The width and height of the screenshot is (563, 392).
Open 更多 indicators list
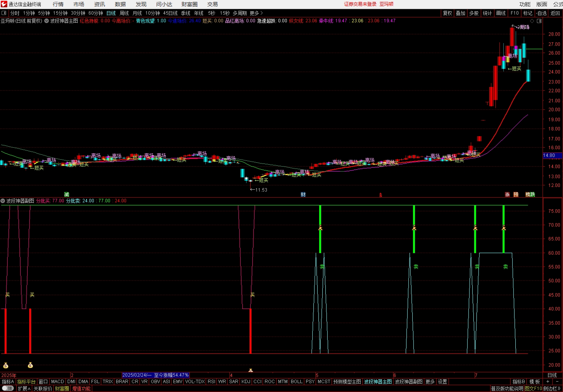pos(430,382)
